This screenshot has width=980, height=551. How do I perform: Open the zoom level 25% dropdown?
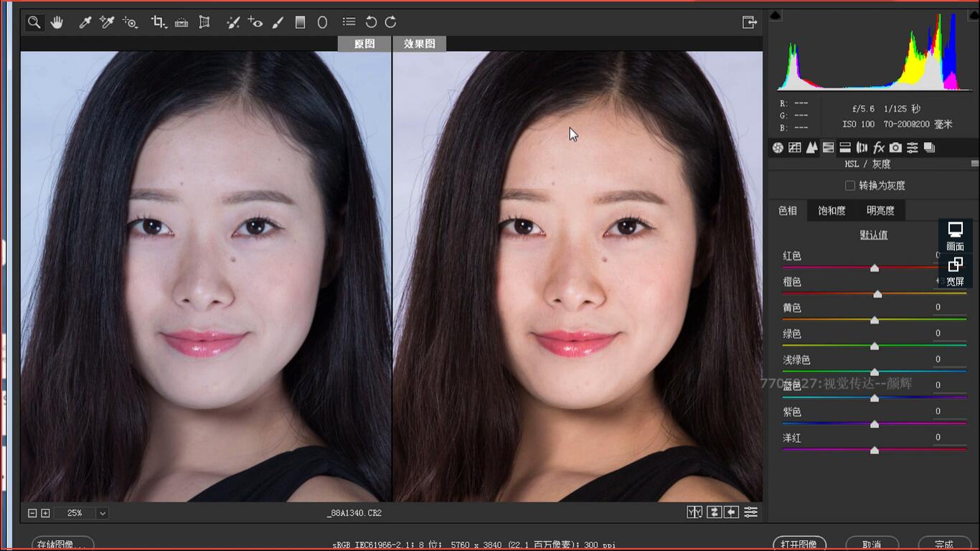pos(103,513)
